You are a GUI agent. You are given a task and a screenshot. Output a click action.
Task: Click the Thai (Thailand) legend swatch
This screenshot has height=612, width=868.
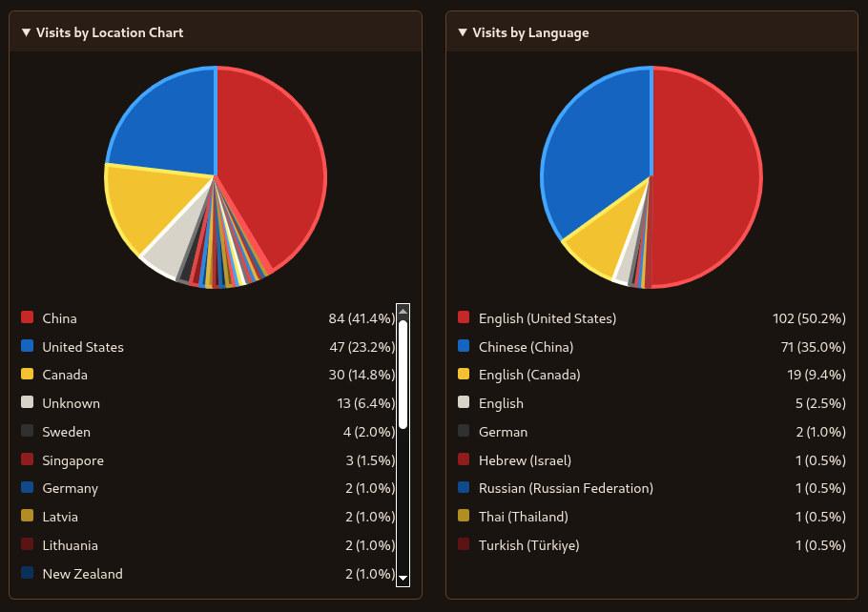tap(464, 516)
